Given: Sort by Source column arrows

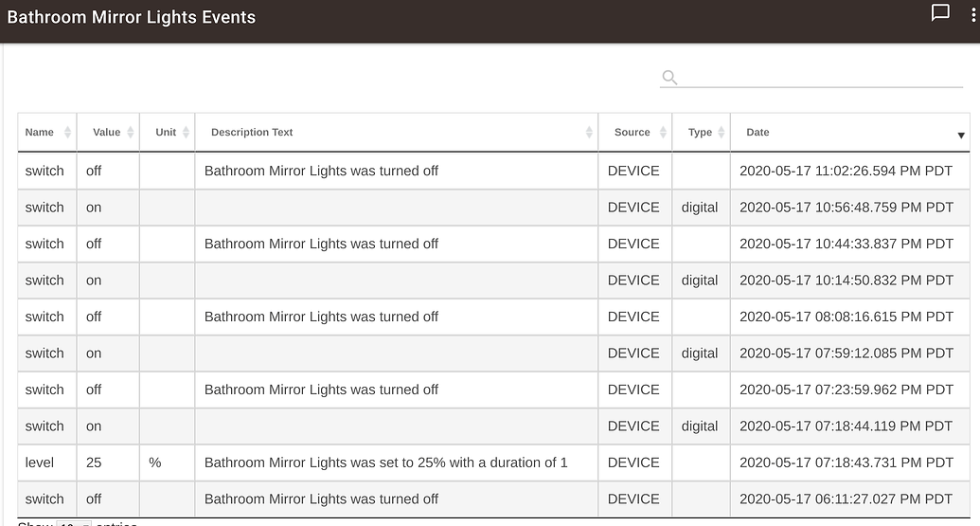Looking at the screenshot, I should click(x=662, y=133).
